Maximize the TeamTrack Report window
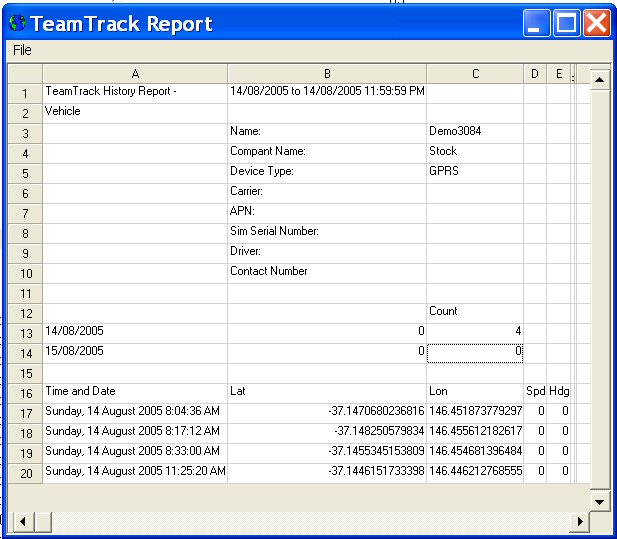617x539 pixels. click(x=566, y=23)
